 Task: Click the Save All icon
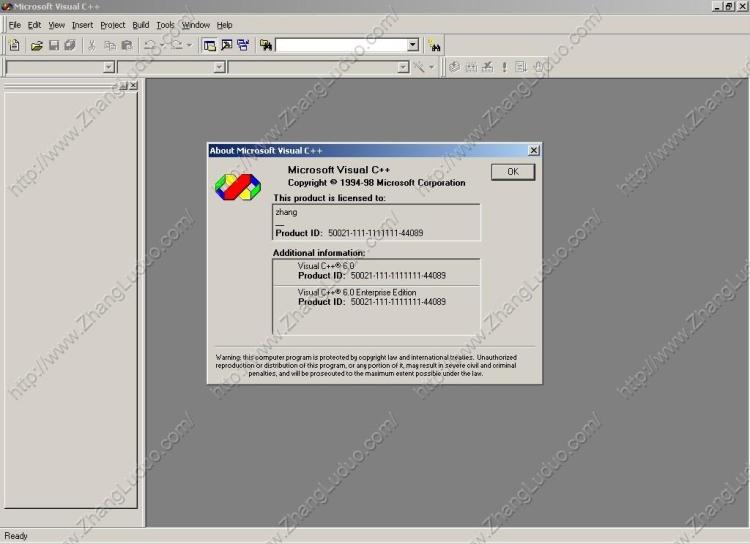pyautogui.click(x=70, y=45)
